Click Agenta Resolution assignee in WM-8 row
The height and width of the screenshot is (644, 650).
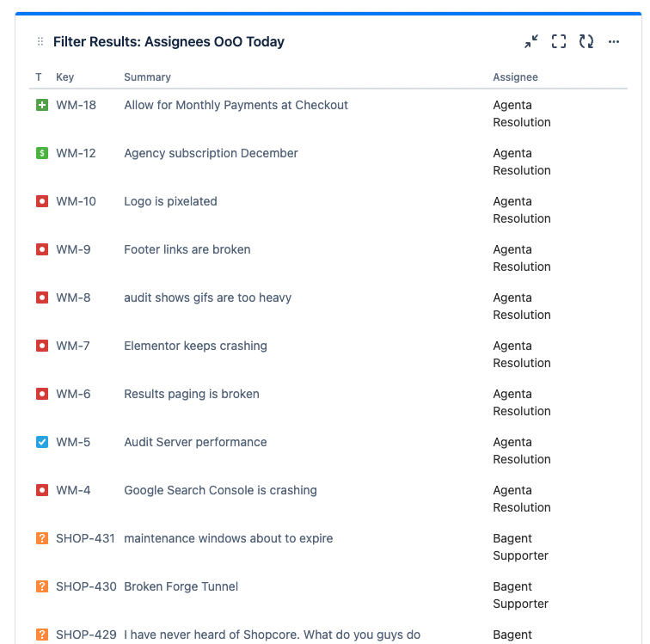coord(522,306)
